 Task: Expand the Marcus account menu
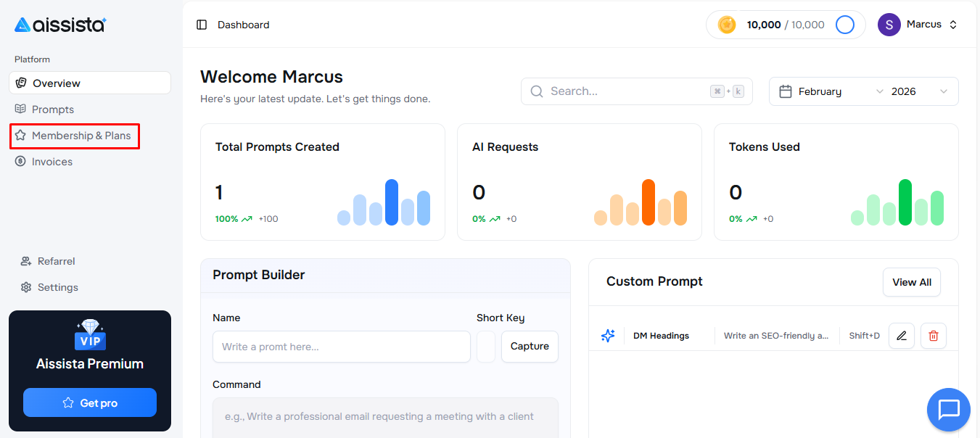(x=952, y=25)
